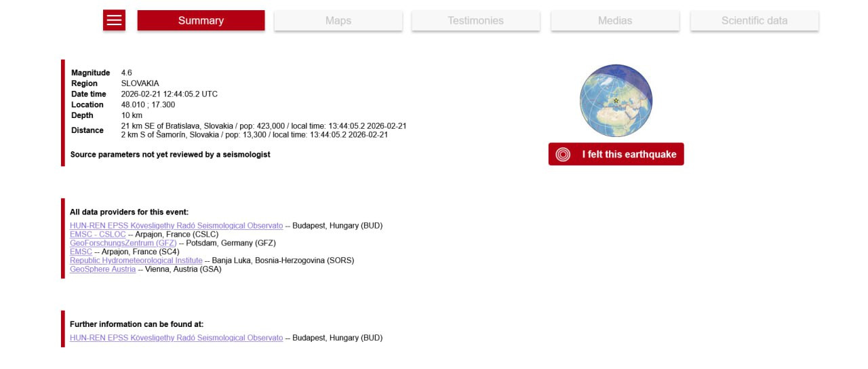Click the location coordinates 48.010 ; 17.300

click(x=148, y=104)
